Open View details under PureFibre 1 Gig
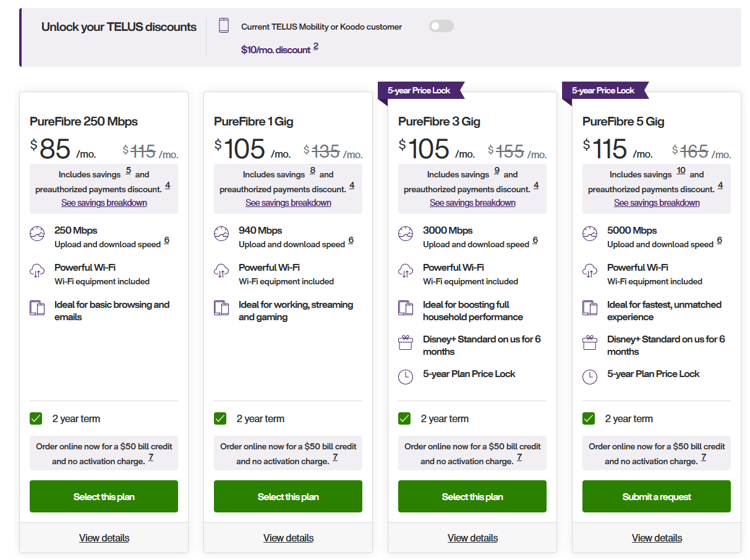The width and height of the screenshot is (750, 560). (288, 538)
